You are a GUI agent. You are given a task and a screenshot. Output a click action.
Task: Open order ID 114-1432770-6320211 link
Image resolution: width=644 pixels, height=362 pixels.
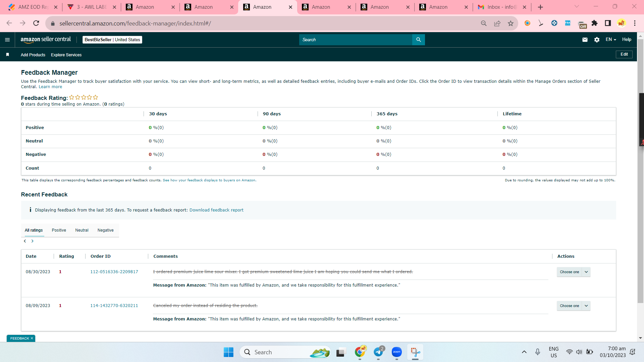point(114,306)
